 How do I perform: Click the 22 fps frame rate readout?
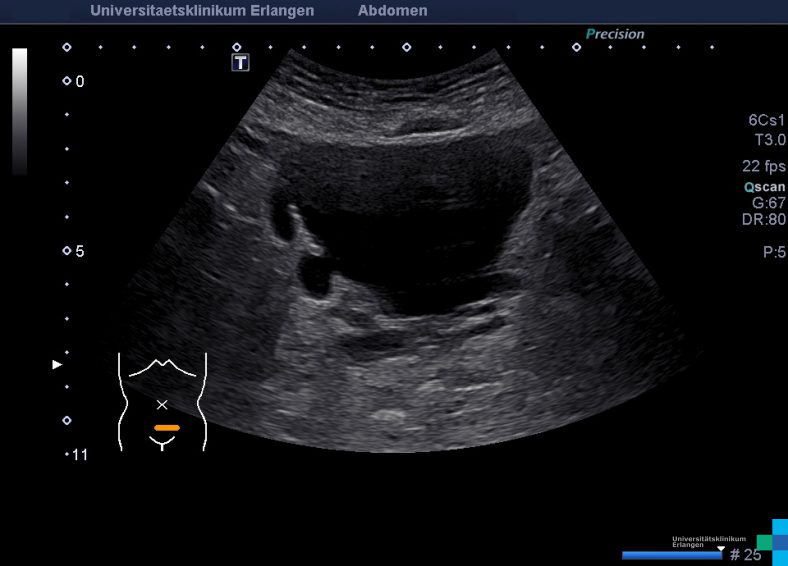point(764,166)
